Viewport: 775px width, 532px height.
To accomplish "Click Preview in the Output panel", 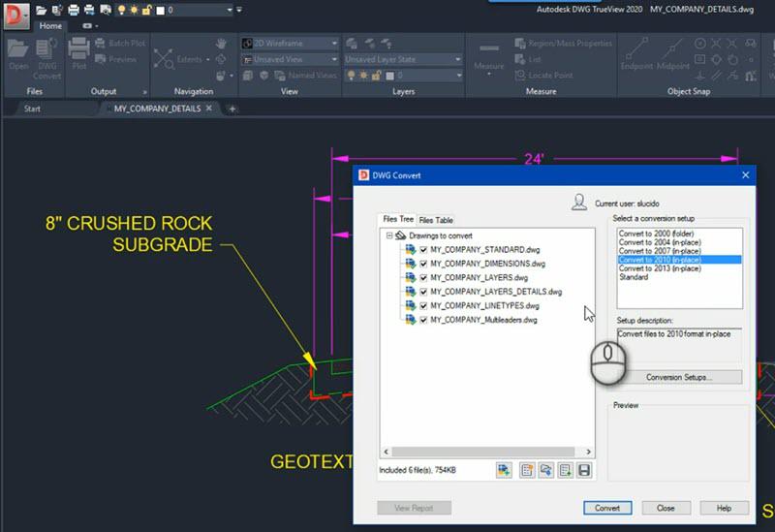I will (115, 59).
